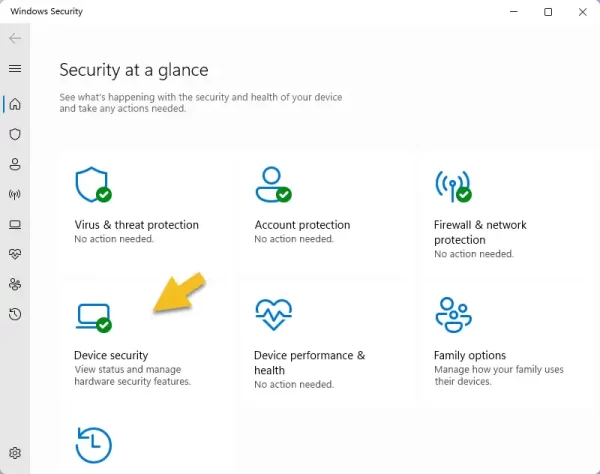Screen dimensions: 600x474
Task: Open Settings gear icon
Action: (x=15, y=453)
